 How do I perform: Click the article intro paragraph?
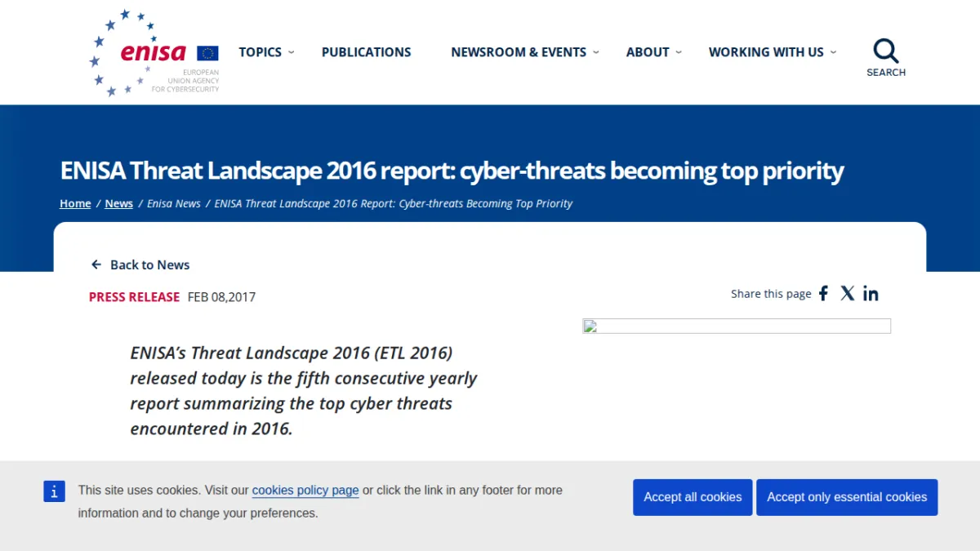pyautogui.click(x=304, y=391)
